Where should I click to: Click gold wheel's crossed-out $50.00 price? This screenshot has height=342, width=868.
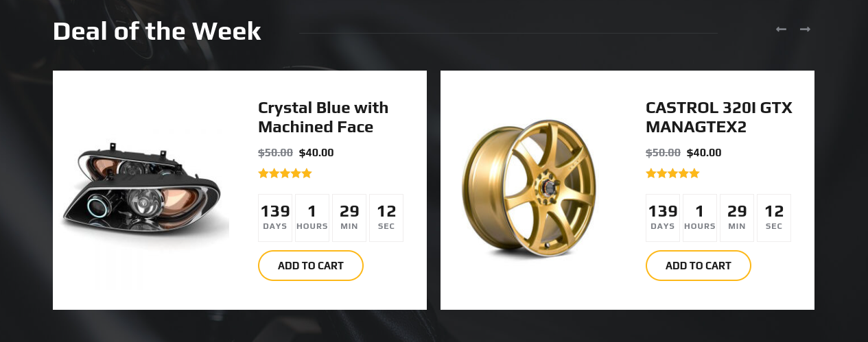tap(663, 153)
